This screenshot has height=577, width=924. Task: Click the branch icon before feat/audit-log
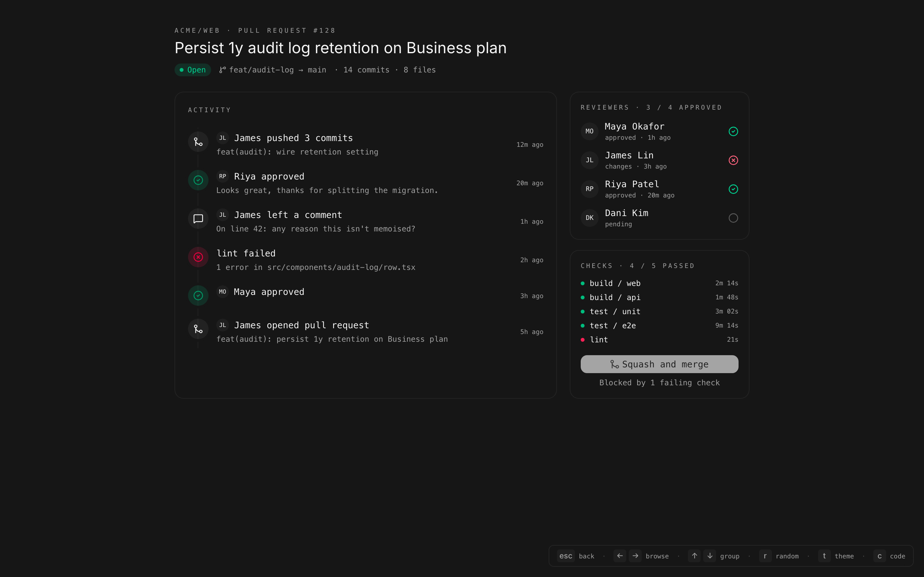[x=222, y=70]
